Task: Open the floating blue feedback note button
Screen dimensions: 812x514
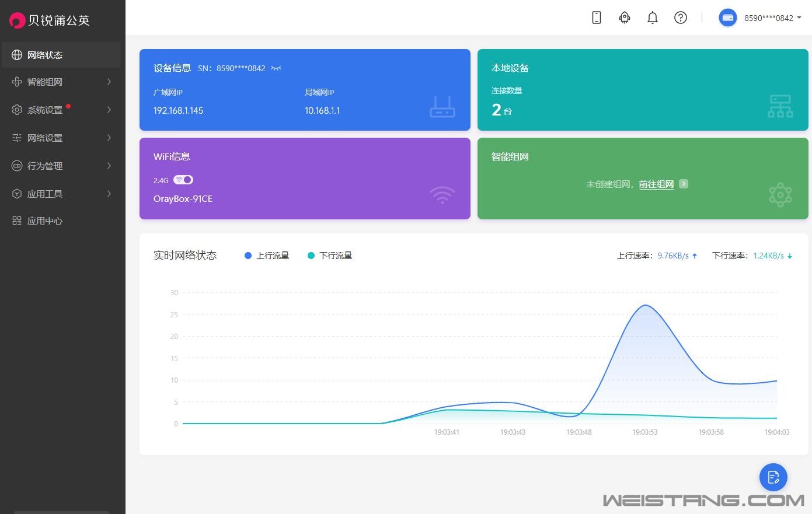Action: [773, 477]
